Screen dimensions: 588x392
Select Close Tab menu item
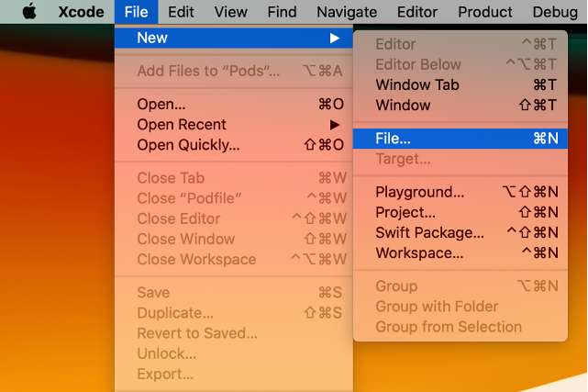234,178
